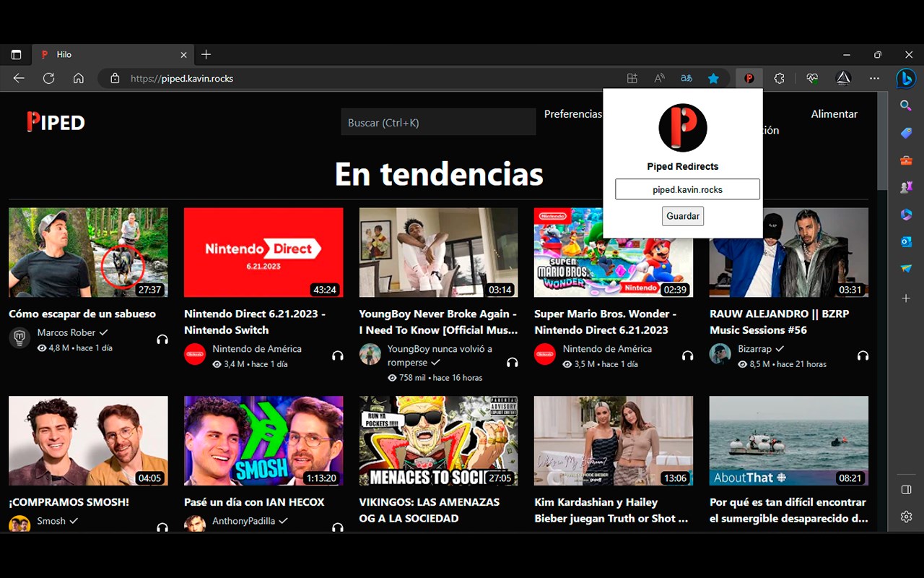924x578 pixels.
Task: Click the Bizarrap channel avatar
Action: point(720,354)
